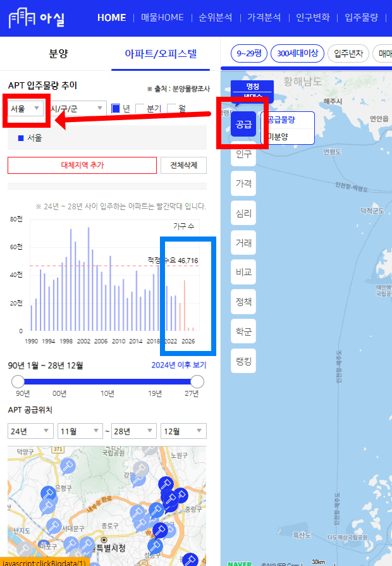Click the left handle of year range slider
Screen dimensions: 392x566
18,381
